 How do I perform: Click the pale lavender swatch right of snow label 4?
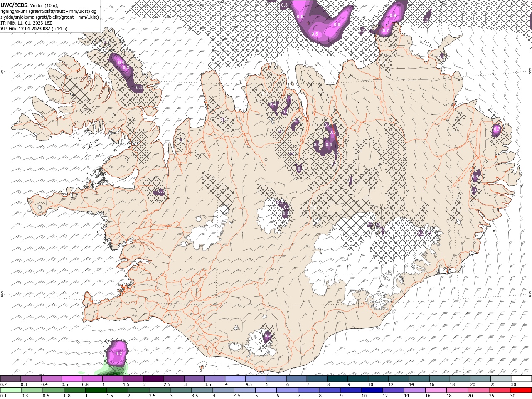click(234, 379)
